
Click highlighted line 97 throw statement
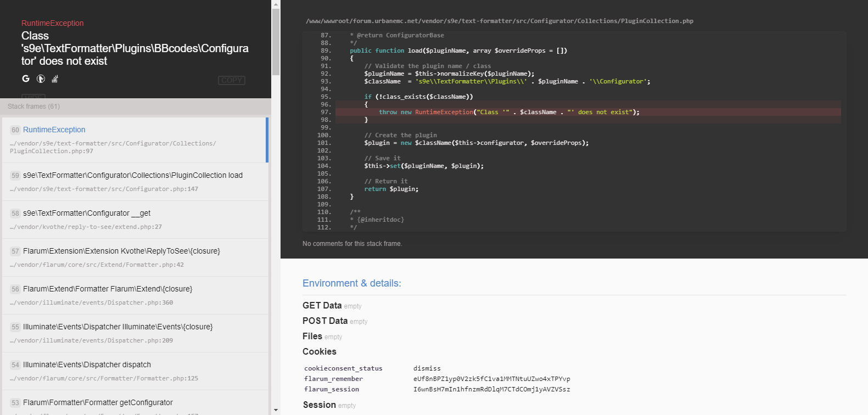[x=509, y=112]
